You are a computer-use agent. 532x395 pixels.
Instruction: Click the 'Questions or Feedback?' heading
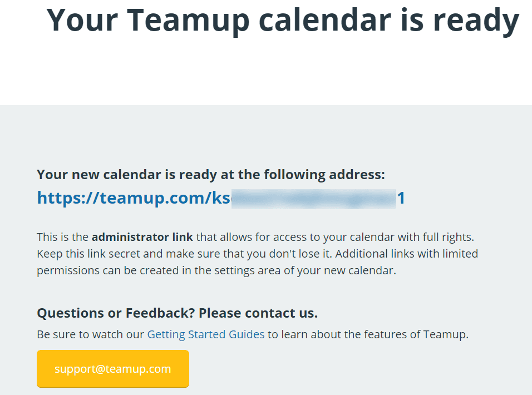(x=116, y=313)
